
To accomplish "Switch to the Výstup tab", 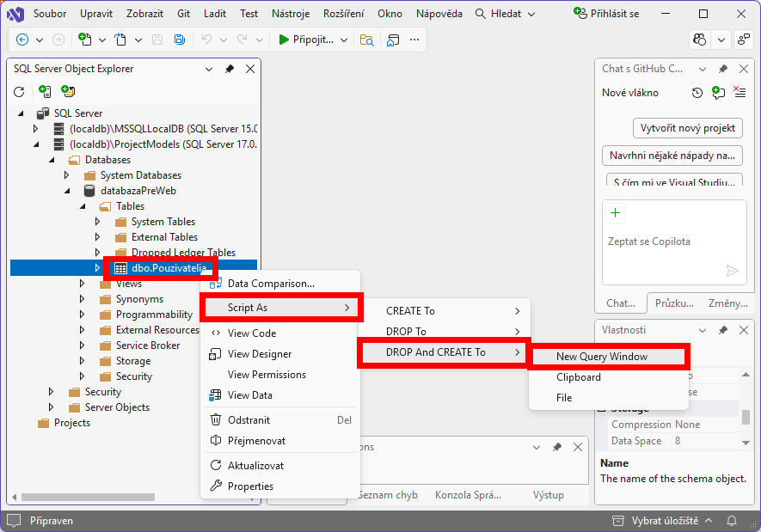I will pyautogui.click(x=548, y=495).
